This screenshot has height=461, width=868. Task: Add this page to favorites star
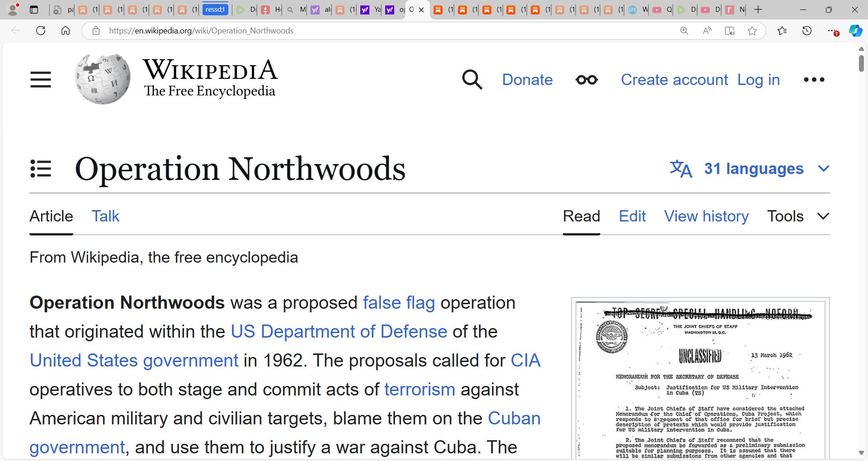pos(752,31)
